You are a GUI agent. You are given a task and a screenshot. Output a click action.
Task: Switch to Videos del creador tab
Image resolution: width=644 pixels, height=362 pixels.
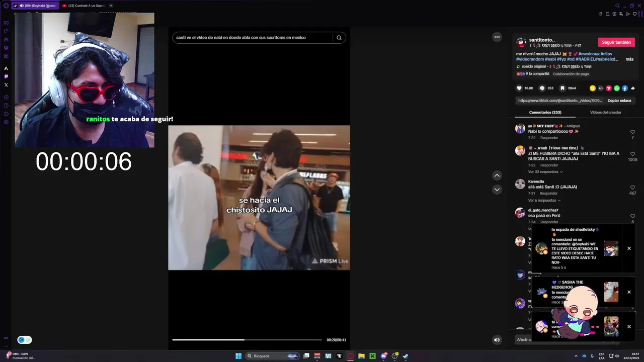[606, 112]
